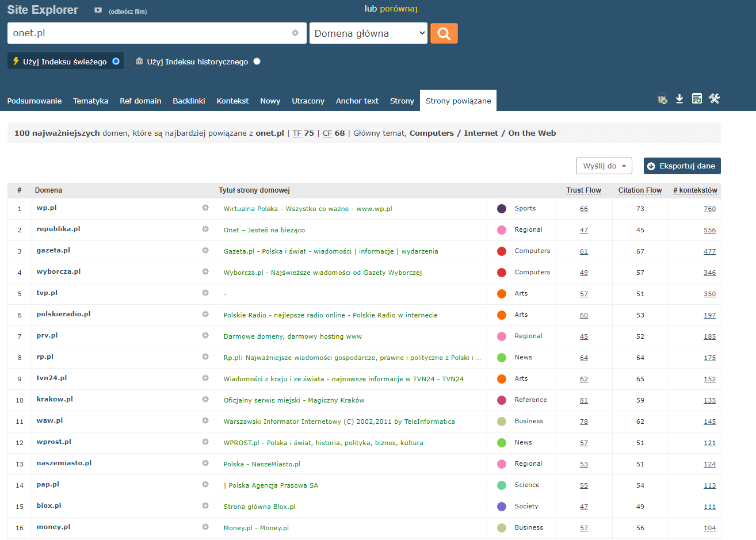Click the 'porównaj' link

tap(399, 9)
